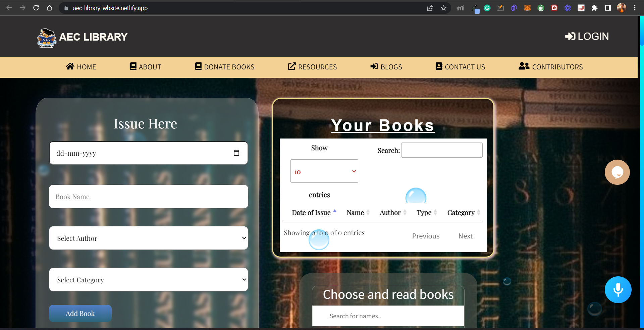Open the CONTRIBUTORS section

[550, 67]
